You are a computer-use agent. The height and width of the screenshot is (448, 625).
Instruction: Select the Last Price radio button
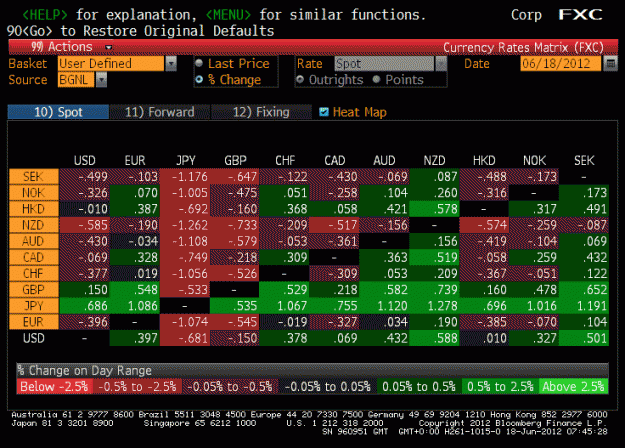199,63
